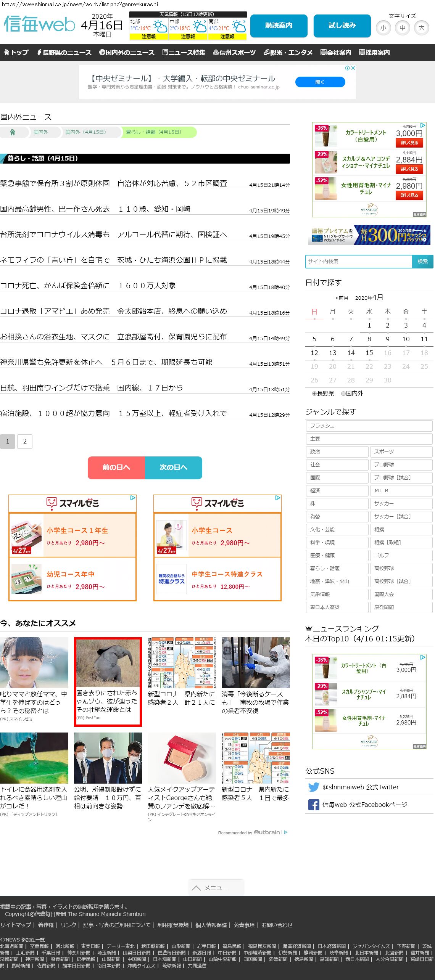
Task: Click the 前の日へ button
Action: [x=116, y=467]
